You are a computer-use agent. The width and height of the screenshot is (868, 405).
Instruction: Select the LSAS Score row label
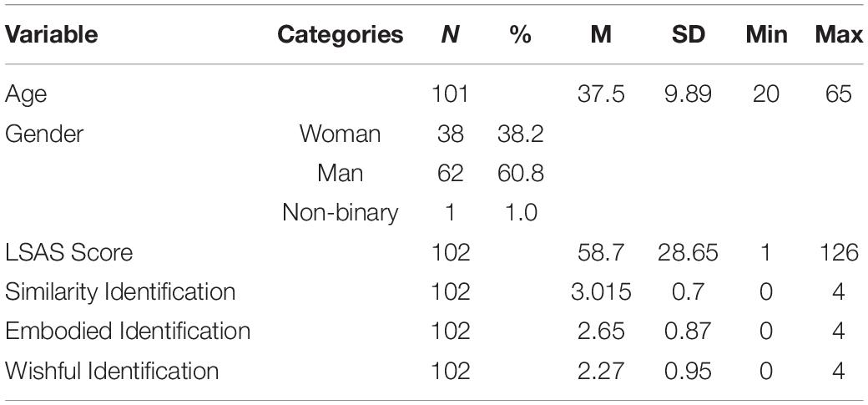(x=69, y=253)
